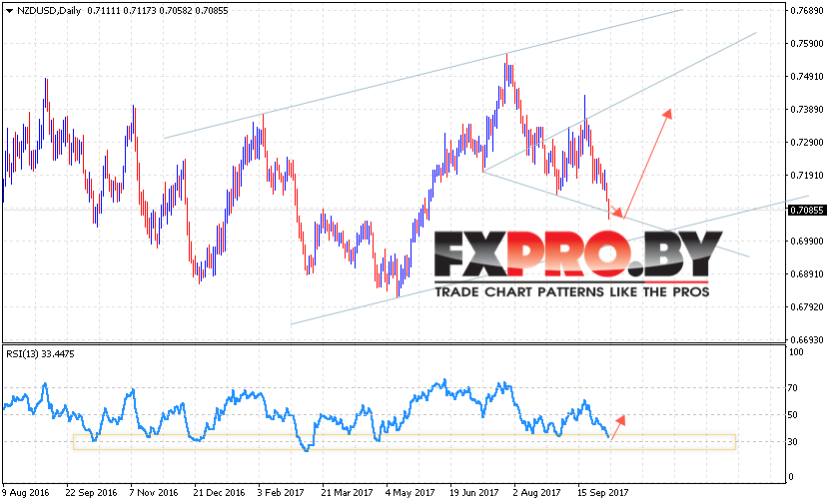This screenshot has height=504, width=828.
Task: Click the 9 Aug 2016 date label
Action: [x=25, y=493]
